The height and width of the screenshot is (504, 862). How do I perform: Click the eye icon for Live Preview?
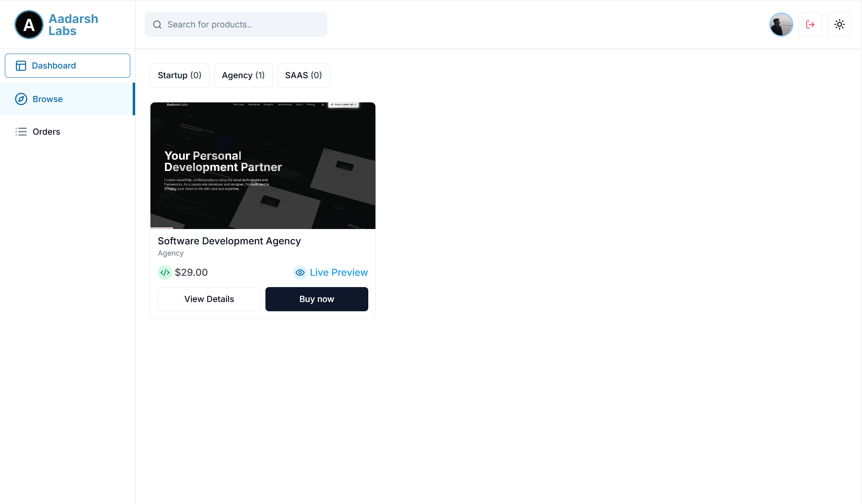coord(300,273)
